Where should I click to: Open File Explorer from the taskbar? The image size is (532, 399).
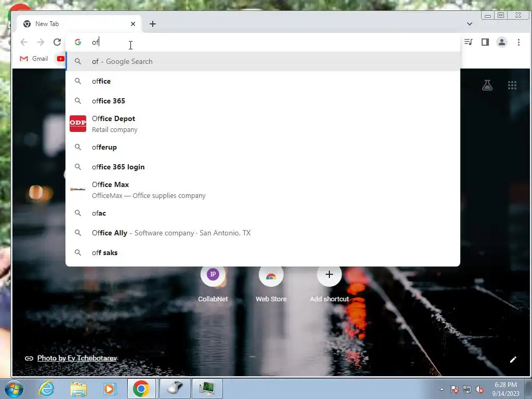tap(78, 389)
